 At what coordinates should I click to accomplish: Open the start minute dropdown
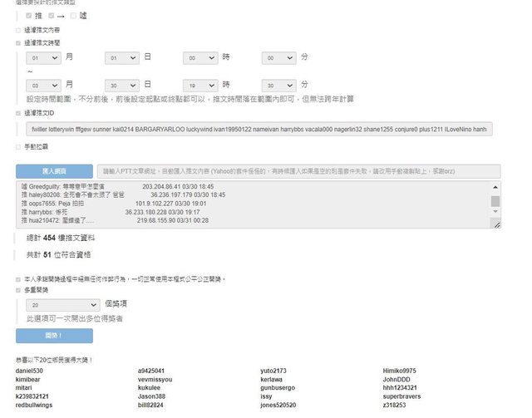coord(278,57)
